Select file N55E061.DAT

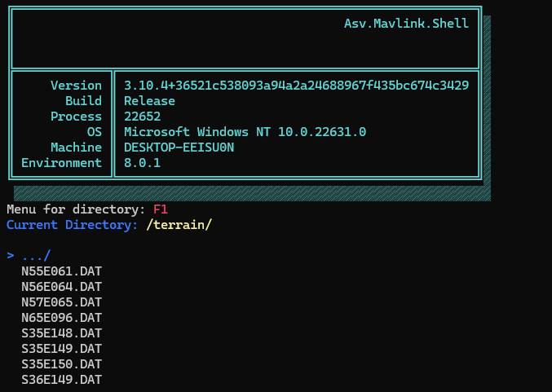tap(61, 271)
